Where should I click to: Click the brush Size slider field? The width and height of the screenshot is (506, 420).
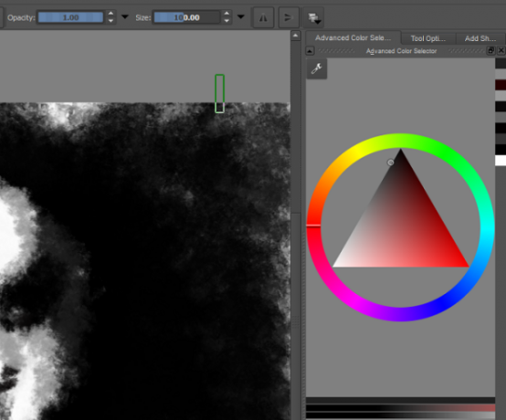click(187, 17)
